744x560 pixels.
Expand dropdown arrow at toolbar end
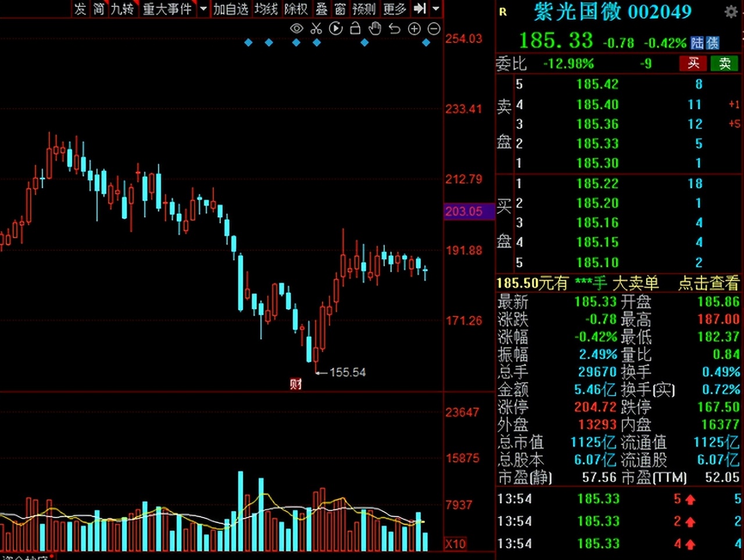[436, 9]
